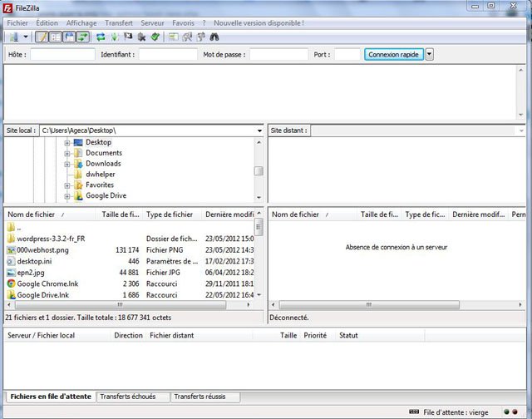Select the Downloads folder in tree

click(x=103, y=164)
